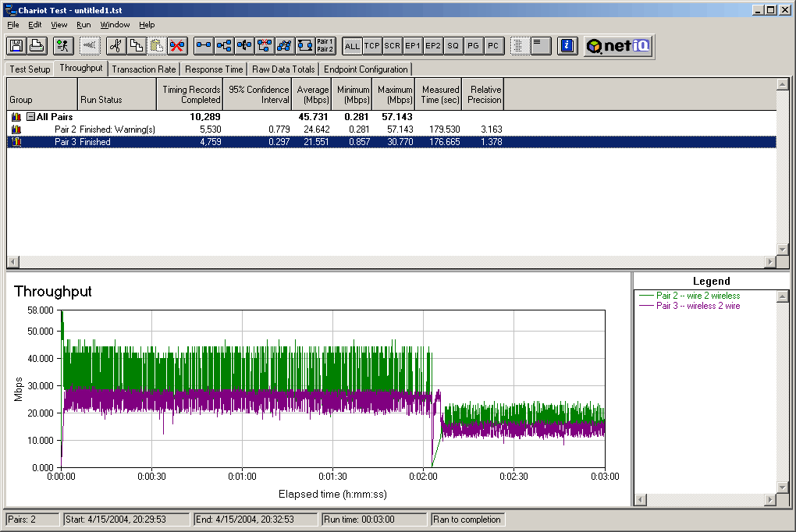Click the Timing Records Completed column header
Image resolution: width=796 pixels, height=532 pixels.
point(190,94)
